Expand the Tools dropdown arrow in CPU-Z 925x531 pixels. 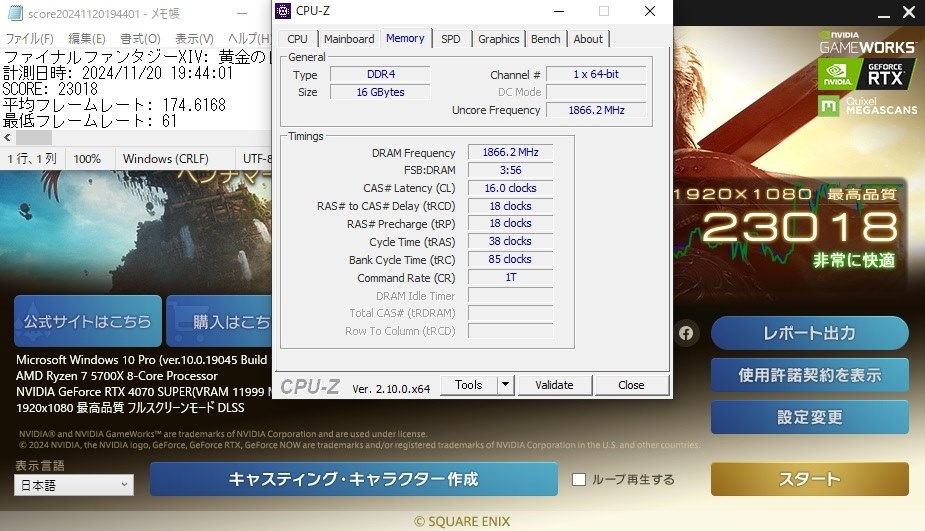tap(506, 385)
